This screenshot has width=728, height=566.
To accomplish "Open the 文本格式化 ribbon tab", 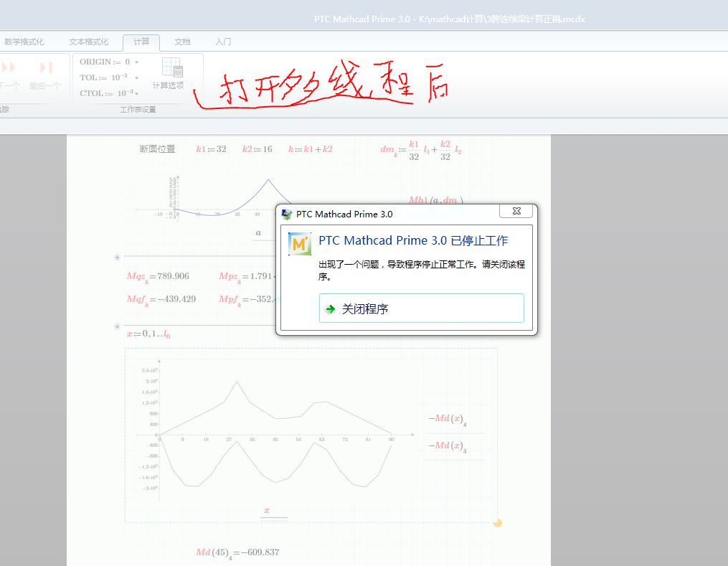I will pyautogui.click(x=89, y=42).
